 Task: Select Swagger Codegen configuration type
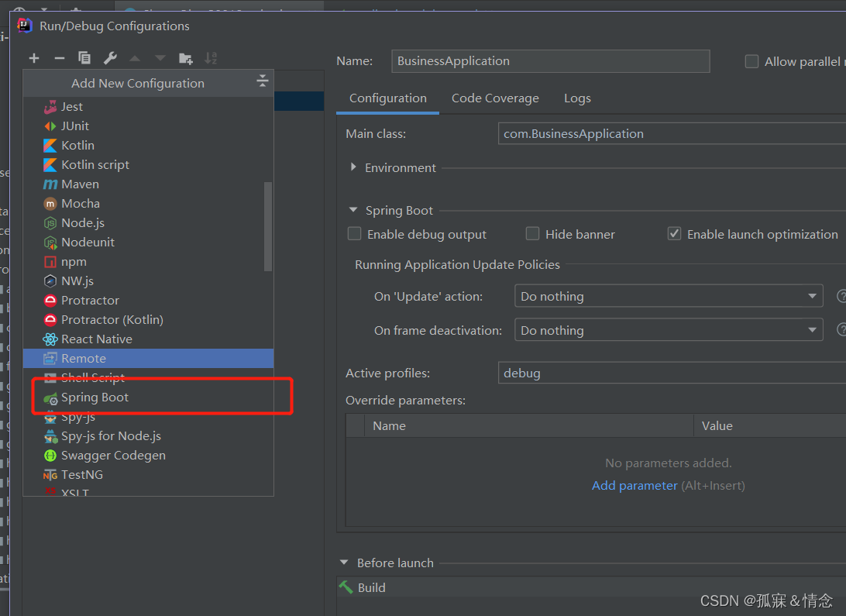coord(149,456)
